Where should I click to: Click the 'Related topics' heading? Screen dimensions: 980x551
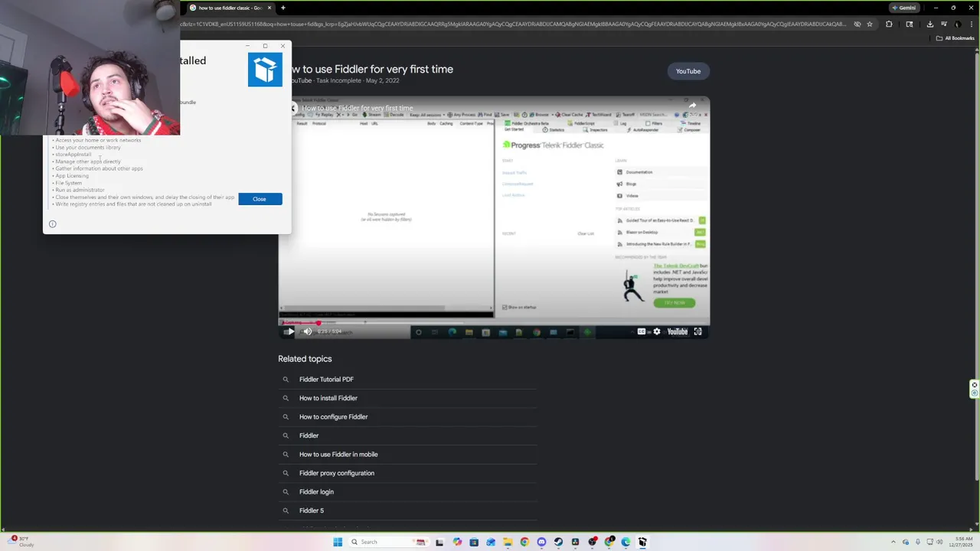[x=305, y=359]
